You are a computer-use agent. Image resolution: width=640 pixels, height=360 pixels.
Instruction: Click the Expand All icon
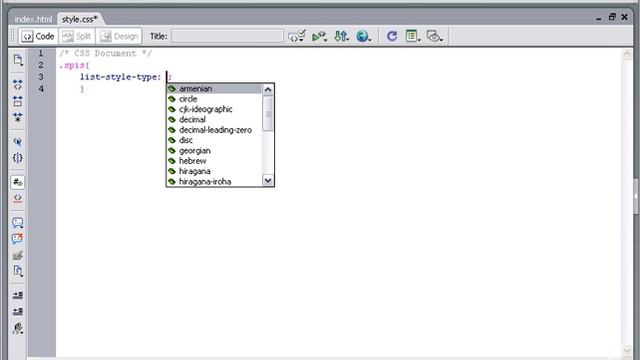[x=18, y=118]
